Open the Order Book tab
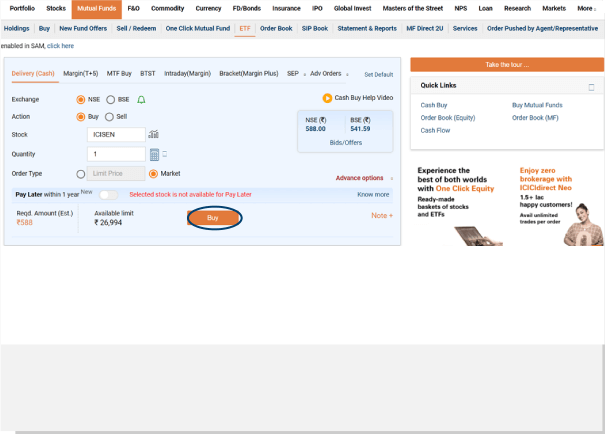 [276, 29]
